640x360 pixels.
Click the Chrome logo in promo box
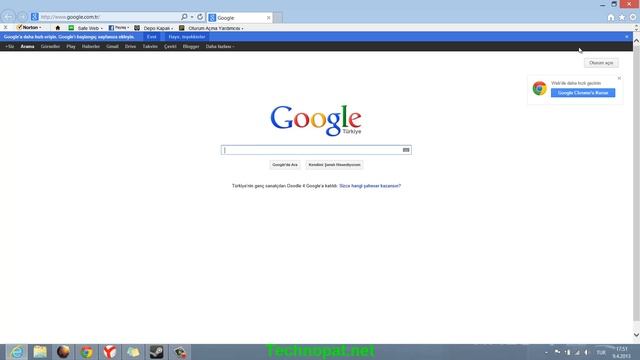click(539, 88)
